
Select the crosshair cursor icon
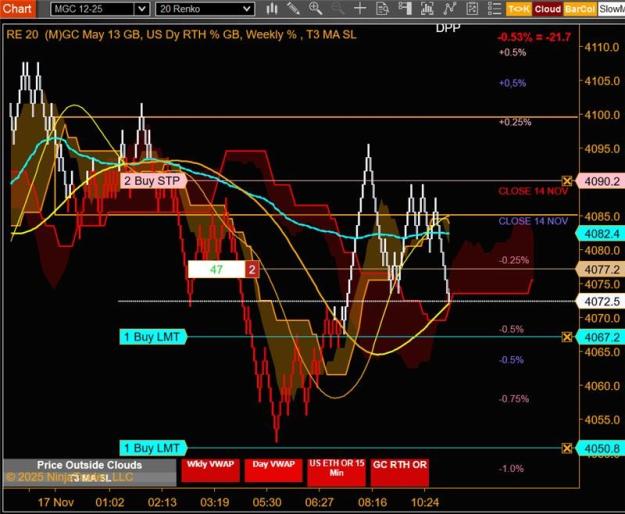360,9
